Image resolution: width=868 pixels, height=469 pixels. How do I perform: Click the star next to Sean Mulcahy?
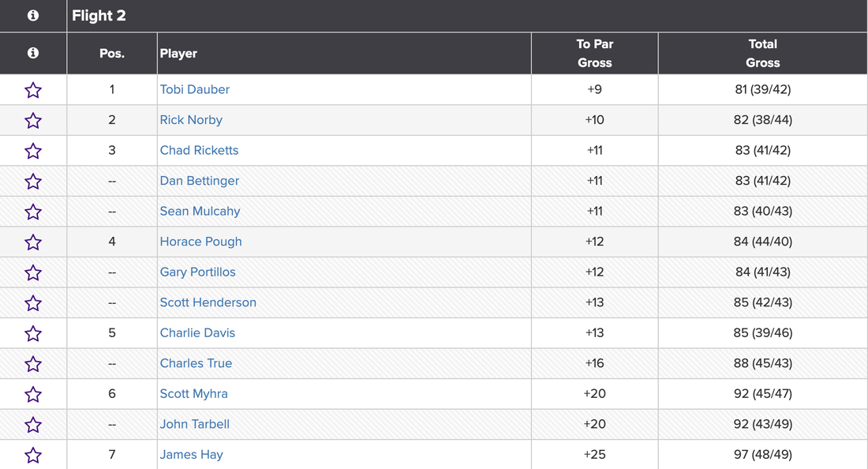pos(33,212)
